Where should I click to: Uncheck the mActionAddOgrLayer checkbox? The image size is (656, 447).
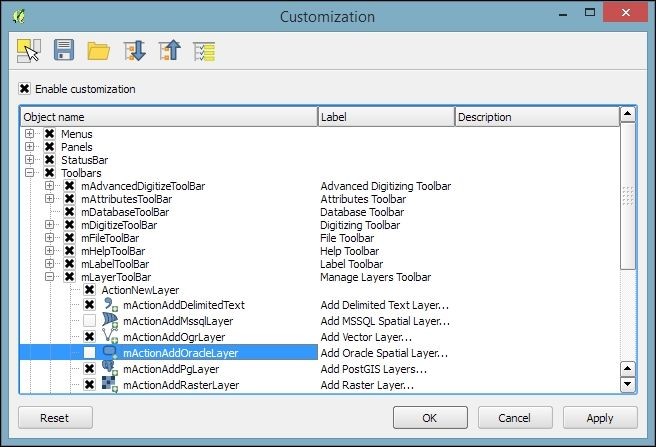pos(89,337)
